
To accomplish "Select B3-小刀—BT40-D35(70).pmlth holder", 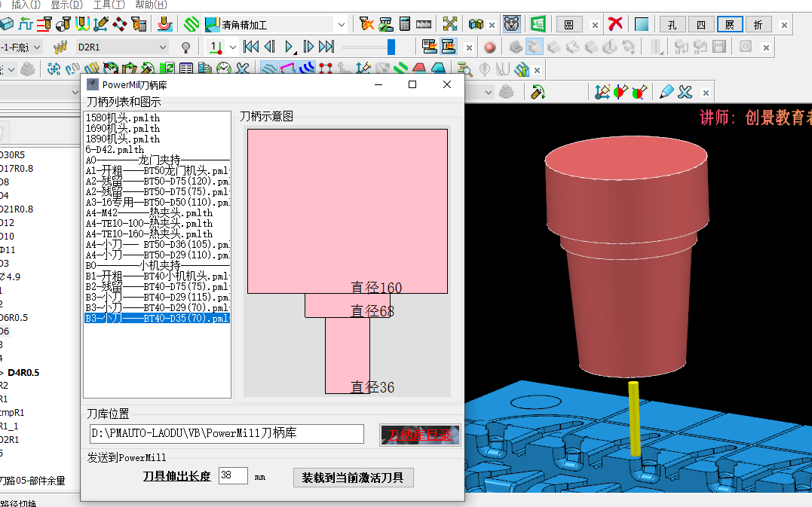I will (x=157, y=318).
